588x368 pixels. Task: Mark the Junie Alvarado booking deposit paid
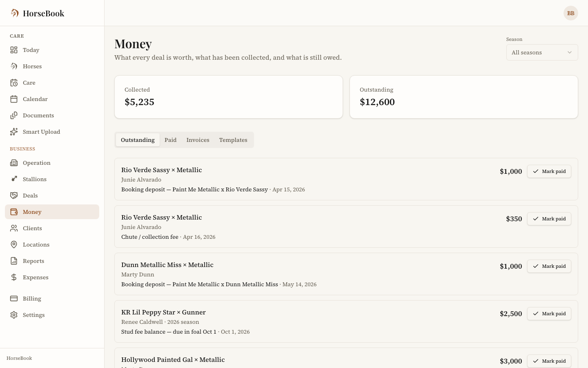tap(549, 171)
